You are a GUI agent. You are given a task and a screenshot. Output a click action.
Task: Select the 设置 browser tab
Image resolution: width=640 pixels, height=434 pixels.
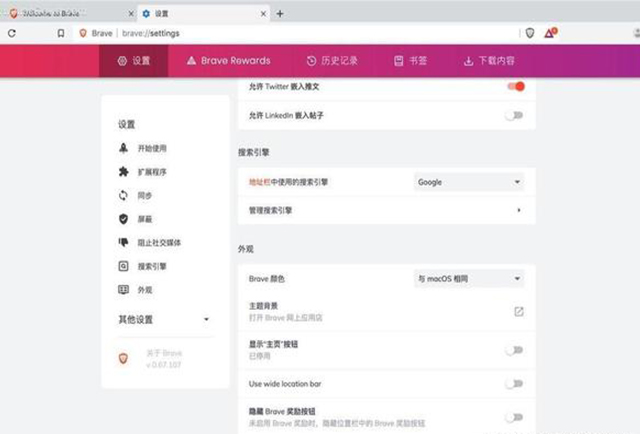204,13
